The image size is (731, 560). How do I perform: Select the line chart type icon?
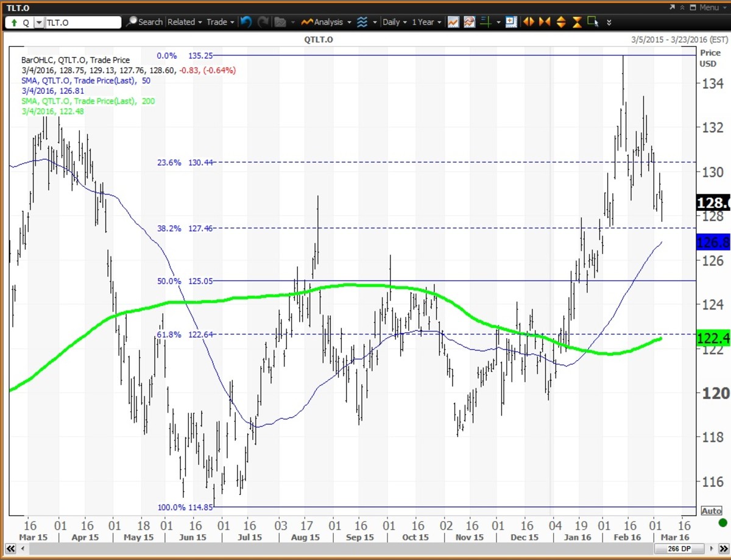coord(453,22)
